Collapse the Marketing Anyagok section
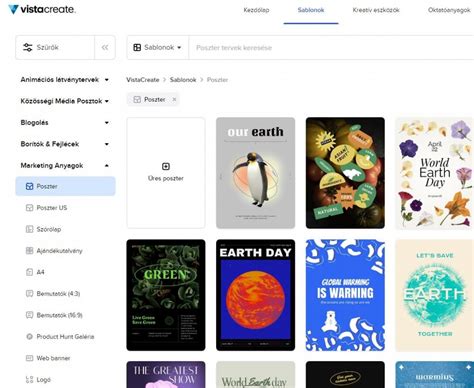Image resolution: width=474 pixels, height=388 pixels. 107,165
